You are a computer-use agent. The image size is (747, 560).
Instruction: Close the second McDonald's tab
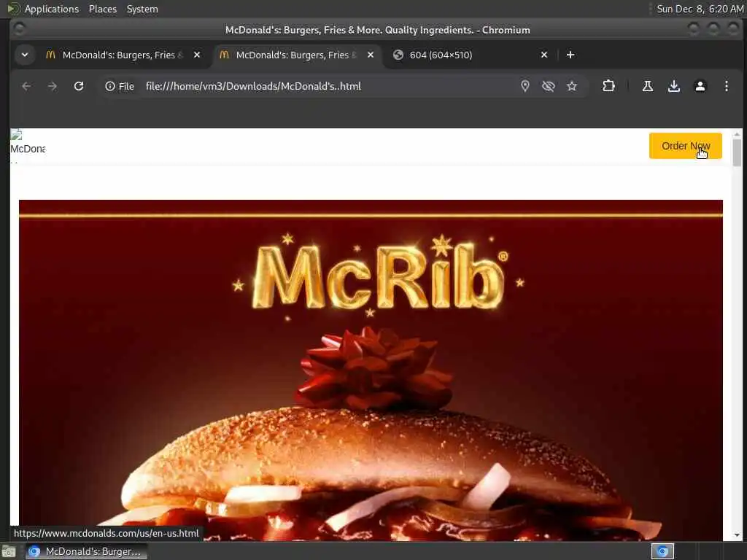coord(370,55)
